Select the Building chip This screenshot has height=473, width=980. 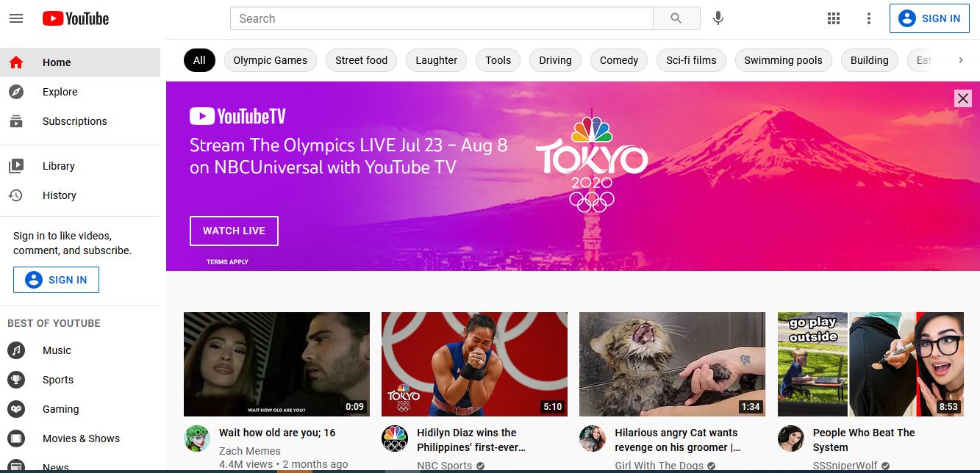click(x=870, y=60)
